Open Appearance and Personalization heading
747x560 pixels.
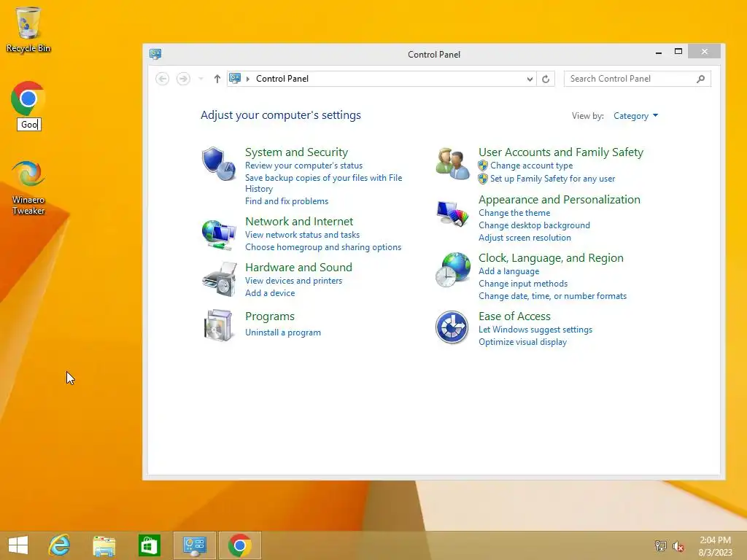[560, 200]
